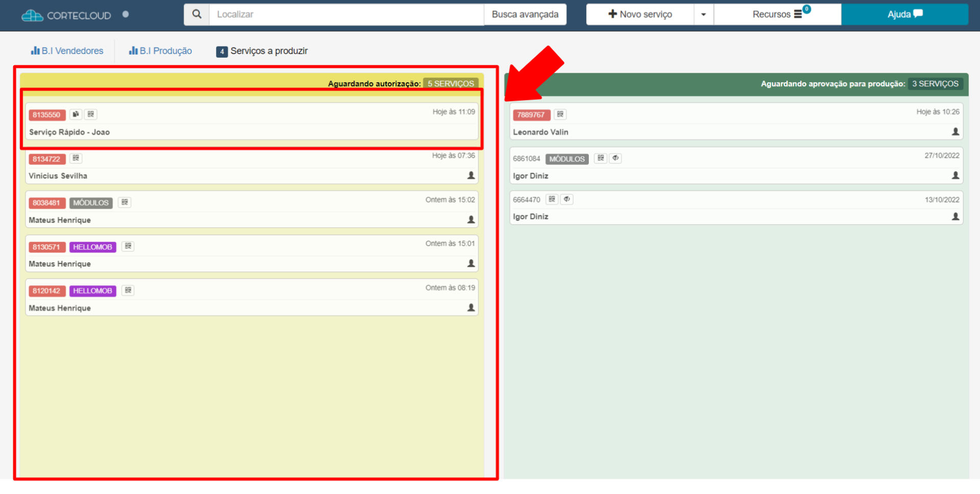The image size is (980, 494).
Task: Click the Busca avançada button
Action: [525, 14]
